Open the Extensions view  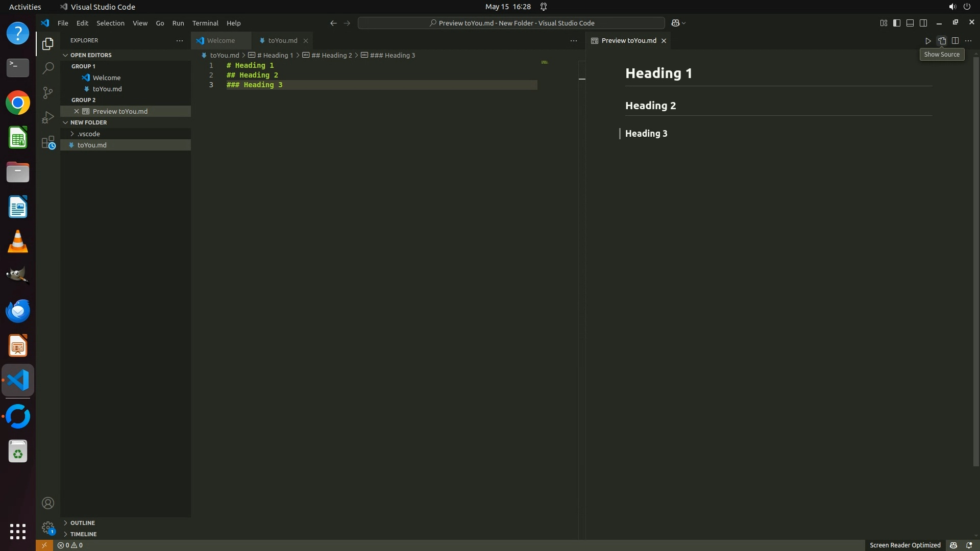[48, 142]
